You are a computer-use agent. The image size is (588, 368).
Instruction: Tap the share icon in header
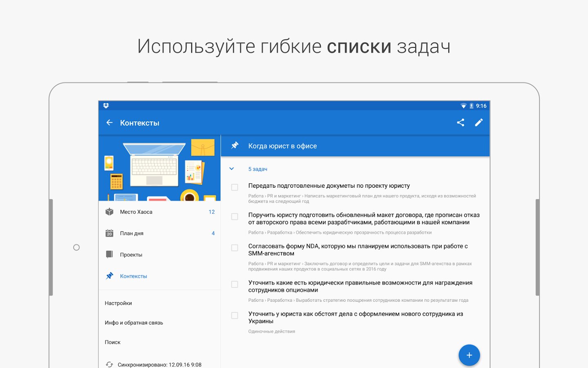[461, 123]
